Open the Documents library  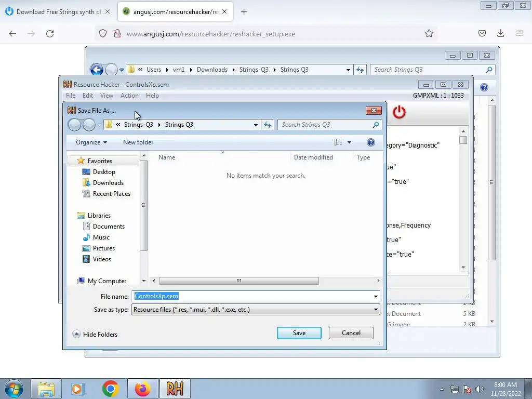[x=109, y=227]
